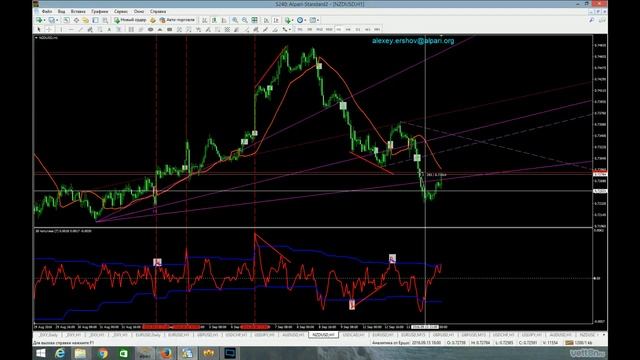
Task: Switch to the M15 timeframe
Action: pos(319,29)
